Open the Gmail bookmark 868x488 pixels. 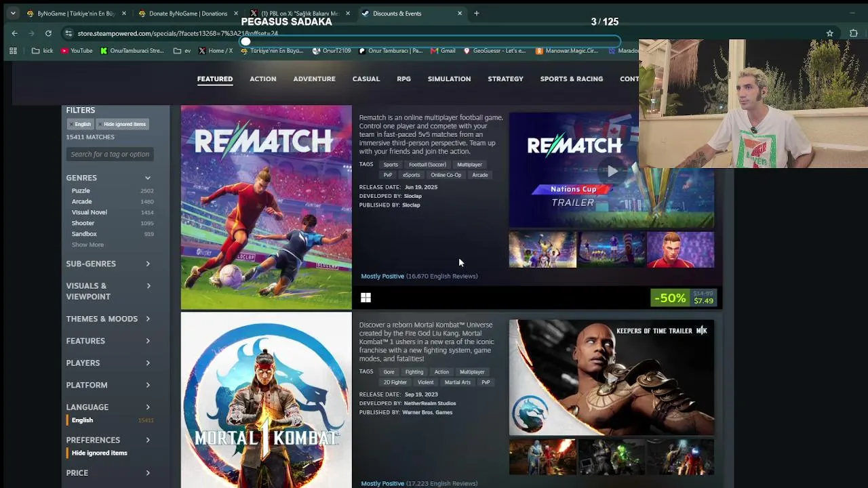coord(443,51)
